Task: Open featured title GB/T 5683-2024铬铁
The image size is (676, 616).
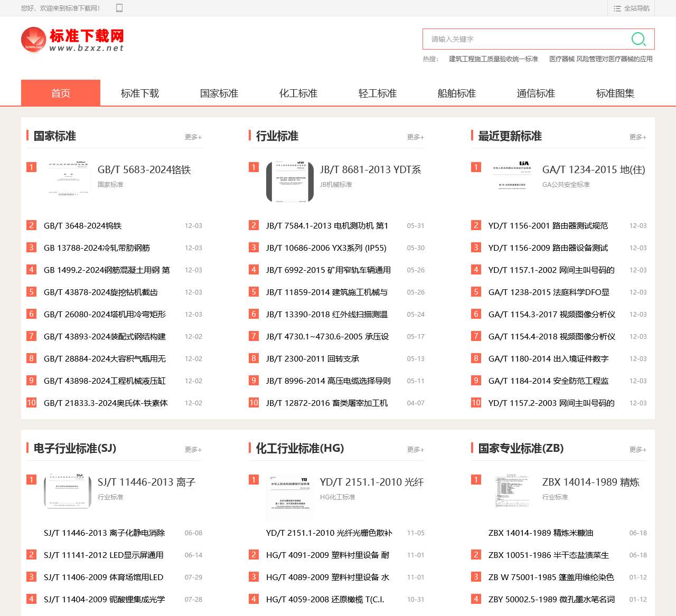Action: pos(144,169)
